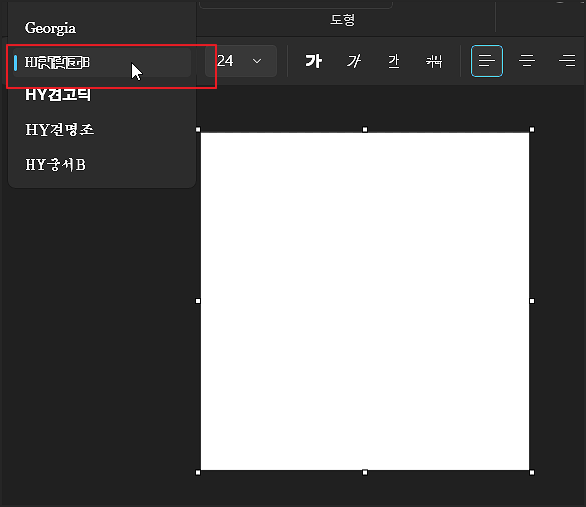The height and width of the screenshot is (507, 586).
Task: Center align the text
Action: tap(527, 61)
